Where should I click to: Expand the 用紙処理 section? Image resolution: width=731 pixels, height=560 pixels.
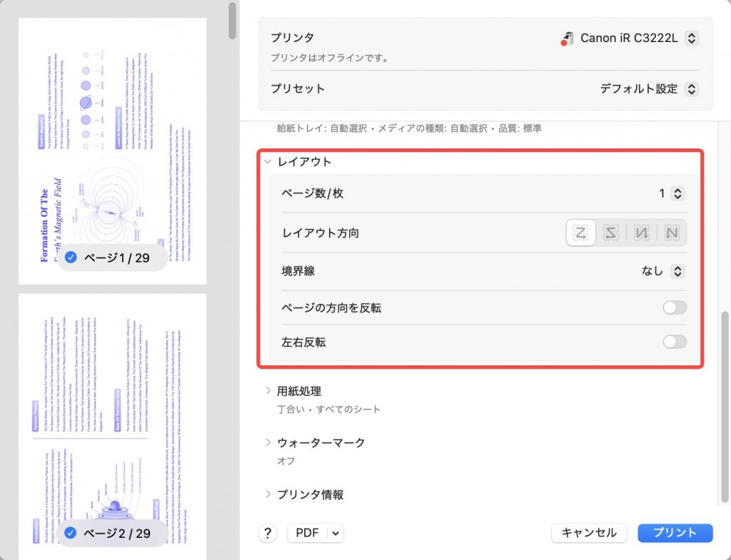click(268, 390)
